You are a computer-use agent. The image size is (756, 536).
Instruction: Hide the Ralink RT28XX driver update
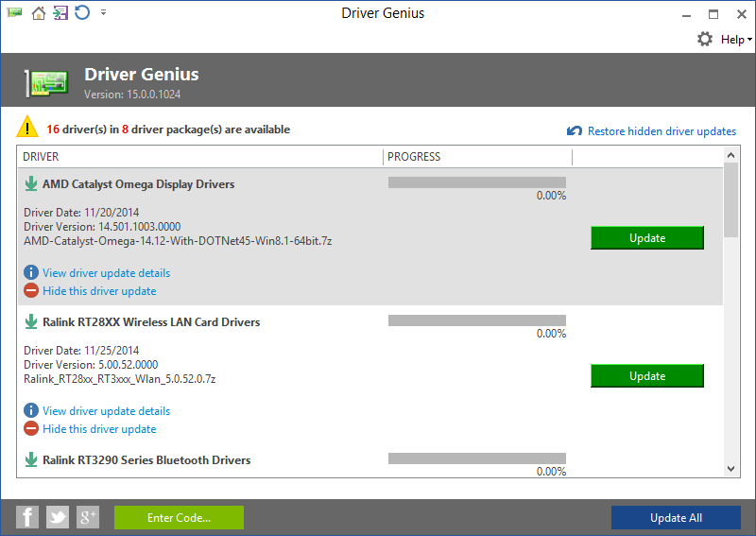pos(99,429)
